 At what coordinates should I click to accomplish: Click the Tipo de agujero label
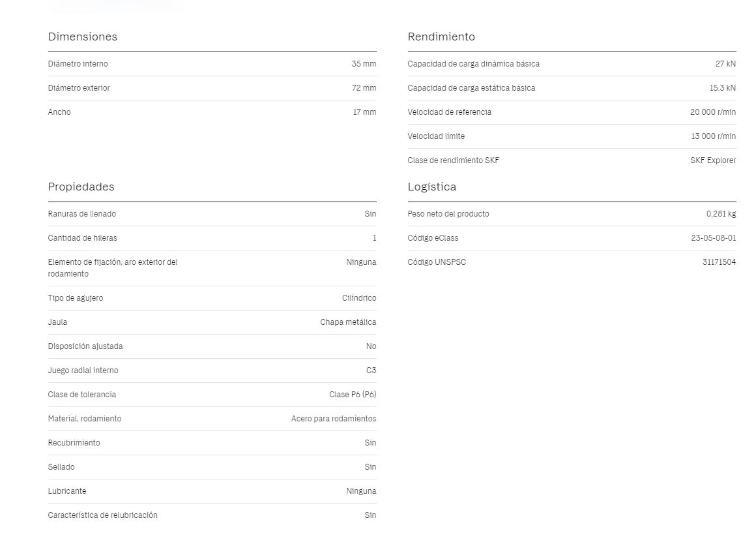(76, 298)
